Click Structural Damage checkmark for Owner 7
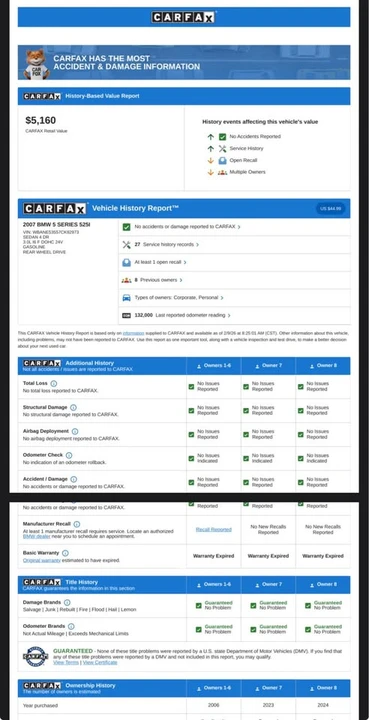This screenshot has height=720, width=369. 246,411
